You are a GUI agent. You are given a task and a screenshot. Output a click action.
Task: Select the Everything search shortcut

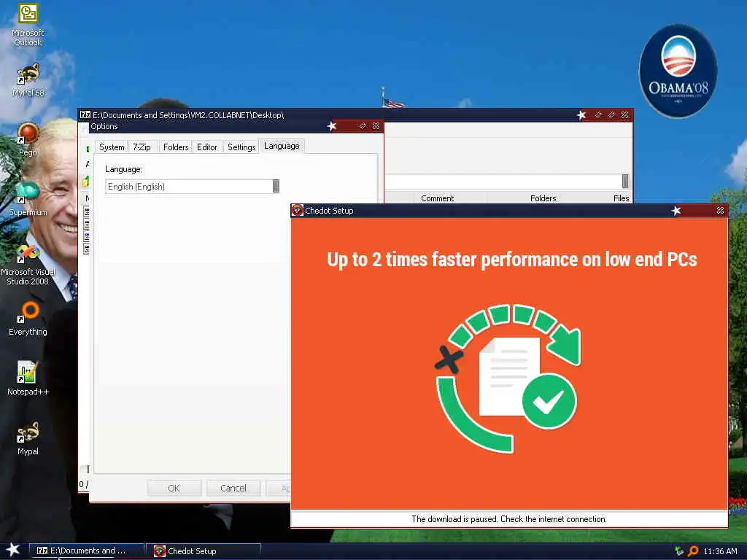click(28, 319)
